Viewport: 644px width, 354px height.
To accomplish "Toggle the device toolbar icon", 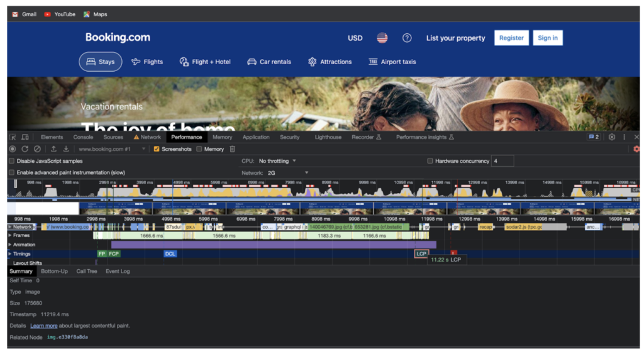I will [x=25, y=137].
